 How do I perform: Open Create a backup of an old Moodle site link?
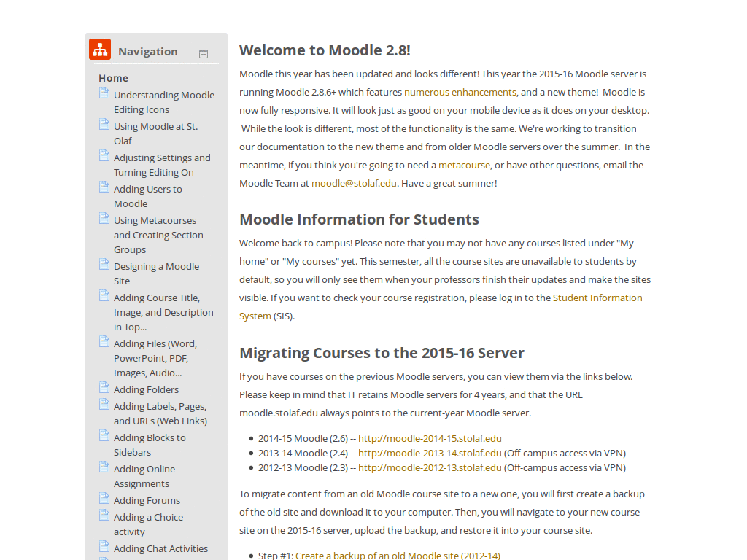click(398, 555)
